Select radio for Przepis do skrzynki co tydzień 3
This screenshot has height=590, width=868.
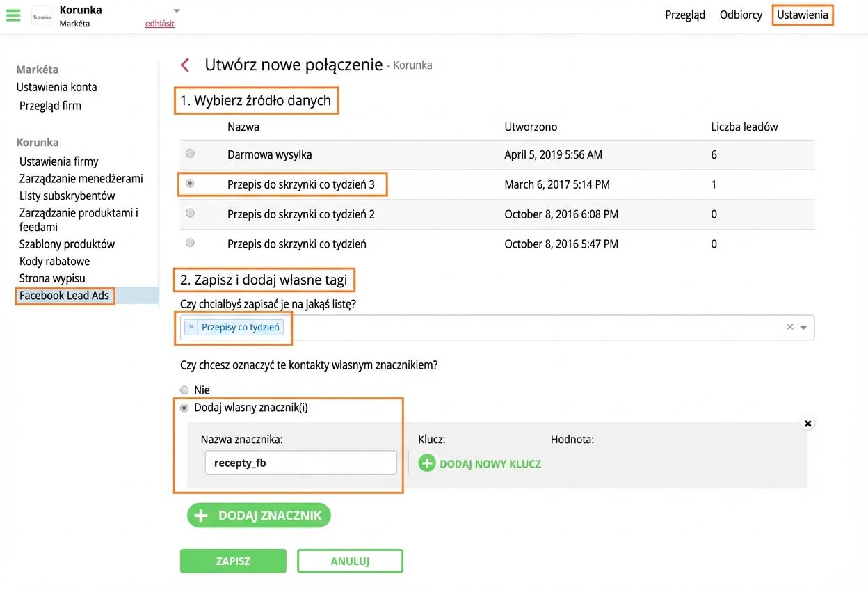[x=190, y=184]
